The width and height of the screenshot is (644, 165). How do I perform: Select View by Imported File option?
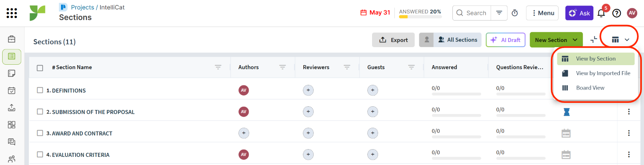tap(595, 73)
